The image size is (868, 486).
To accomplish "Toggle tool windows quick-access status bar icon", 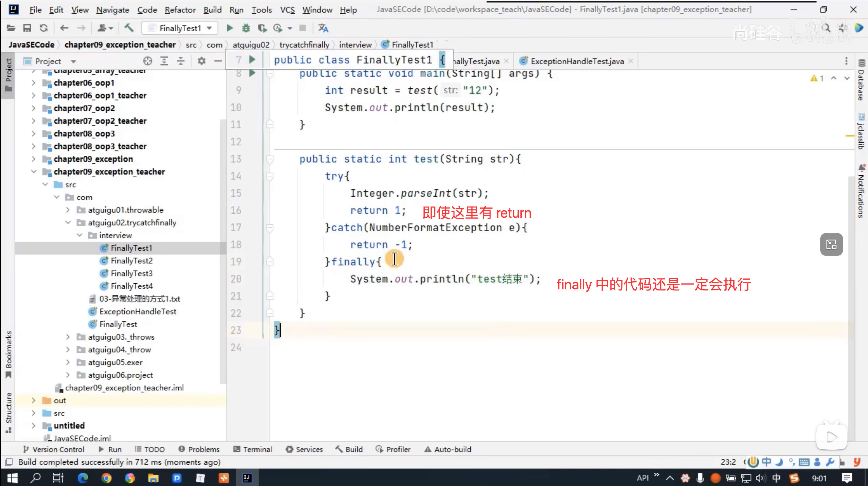I will point(9,462).
